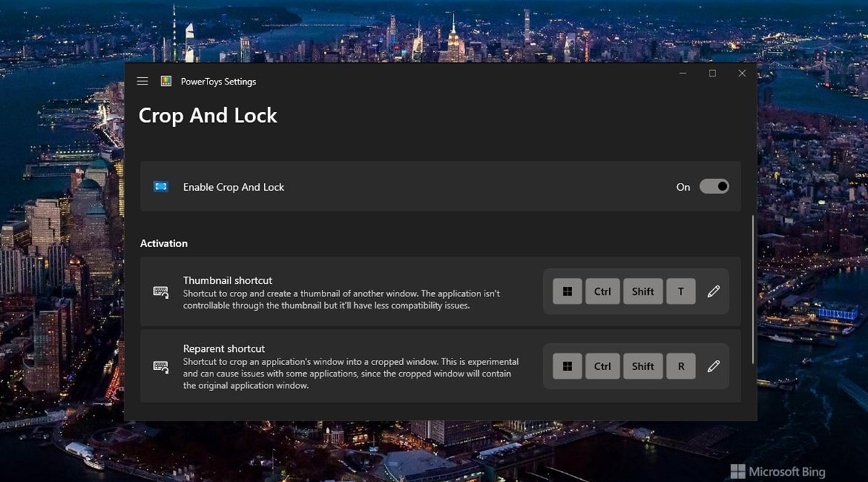Edit the Reparent shortcut with pencil icon
Screen dimensions: 868x482
[x=713, y=366]
